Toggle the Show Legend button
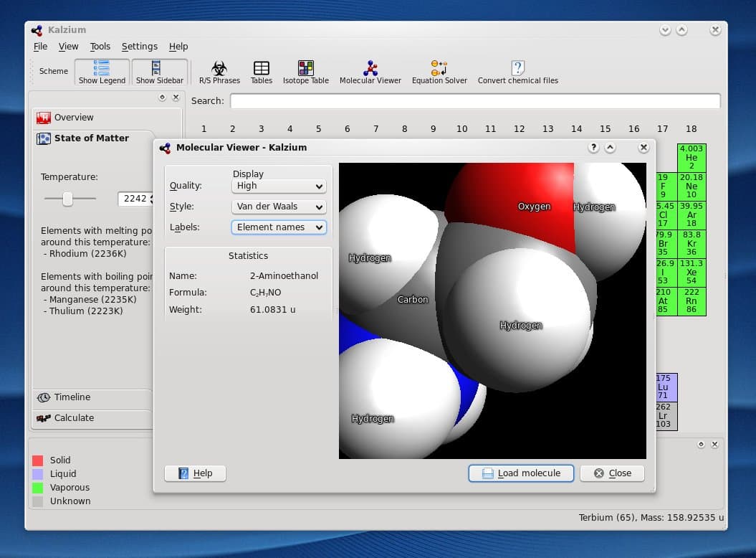Screen dimensions: 756x558 click(102, 72)
